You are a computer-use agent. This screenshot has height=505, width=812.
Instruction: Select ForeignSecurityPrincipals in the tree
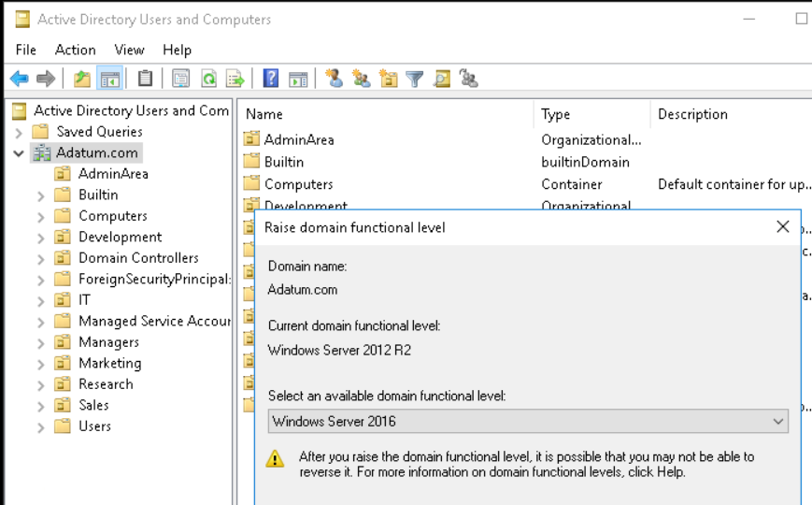pos(154,279)
